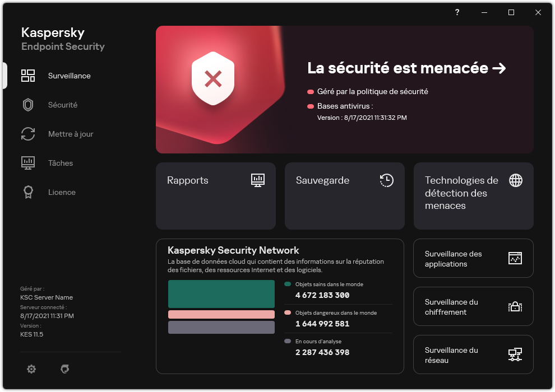Click the monitor icon next to Tâches
555x392 pixels.
[x=28, y=163]
